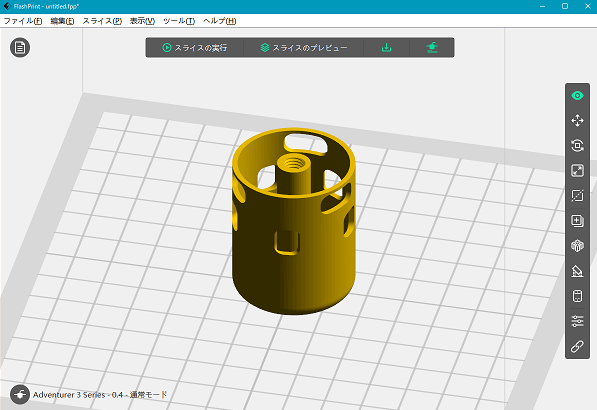Click the printer icon beside Adventurer 3 Series

[20, 395]
